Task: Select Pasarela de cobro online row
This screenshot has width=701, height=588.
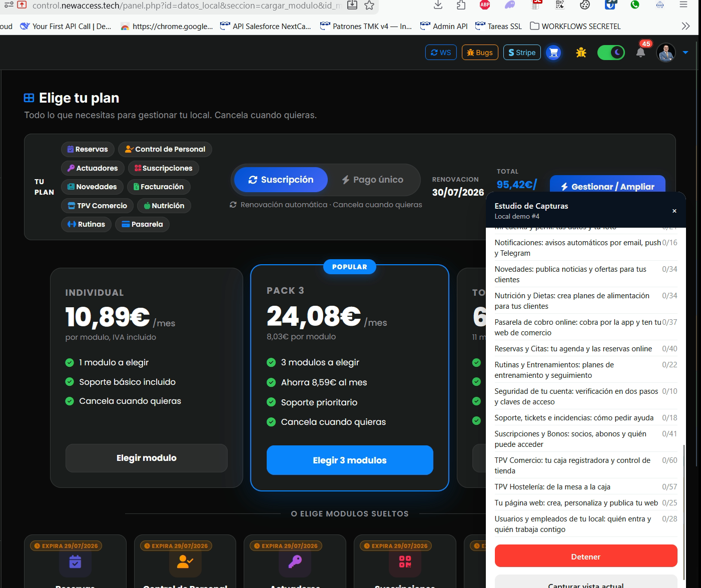Action: [x=585, y=327]
